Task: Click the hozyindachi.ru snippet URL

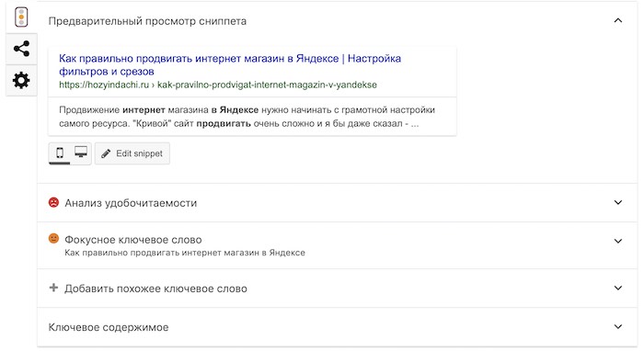Action: (218, 85)
